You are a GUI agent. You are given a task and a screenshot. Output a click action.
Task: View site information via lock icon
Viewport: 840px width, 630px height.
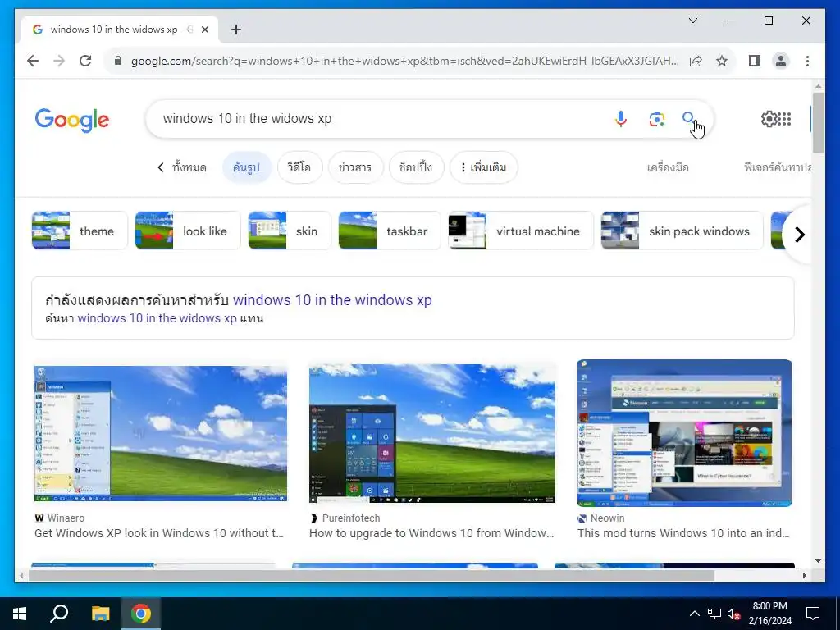click(118, 61)
